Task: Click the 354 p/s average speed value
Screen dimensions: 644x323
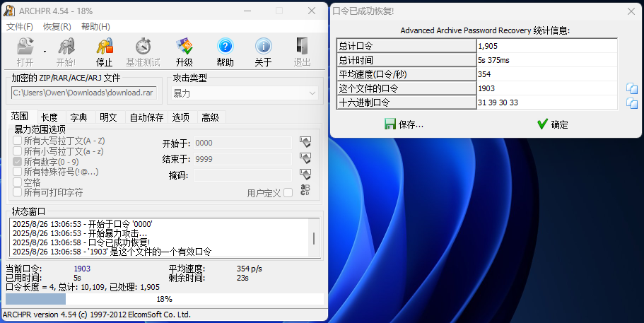Action: 250,269
